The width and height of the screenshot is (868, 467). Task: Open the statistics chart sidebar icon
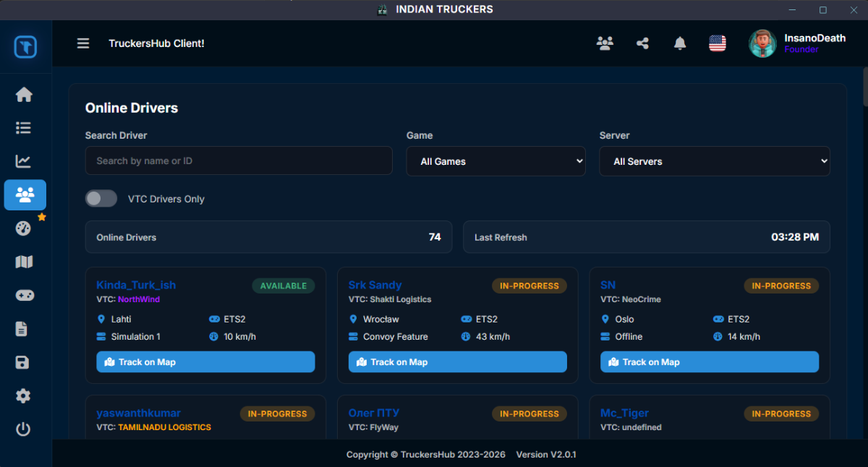24,161
